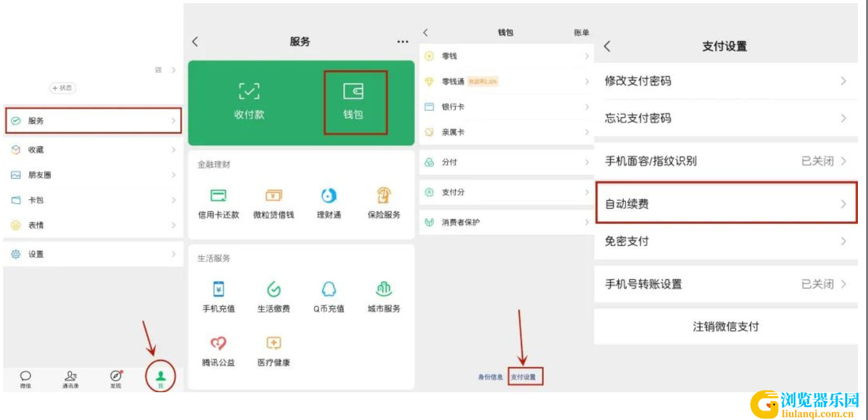The image size is (868, 420).
Task: Switch to the 通讯录 contacts tab
Action: pos(71,379)
